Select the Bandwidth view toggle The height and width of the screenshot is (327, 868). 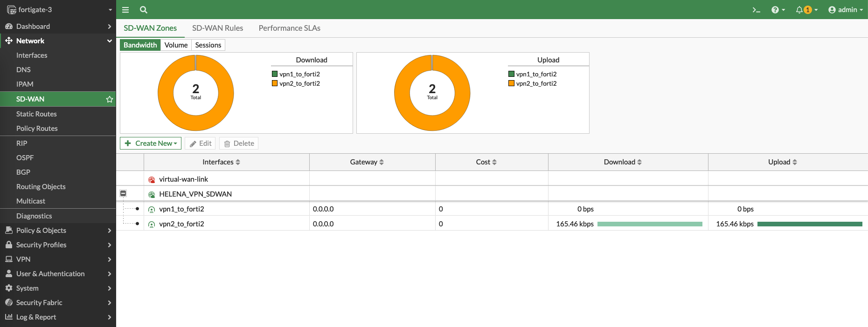pos(140,45)
